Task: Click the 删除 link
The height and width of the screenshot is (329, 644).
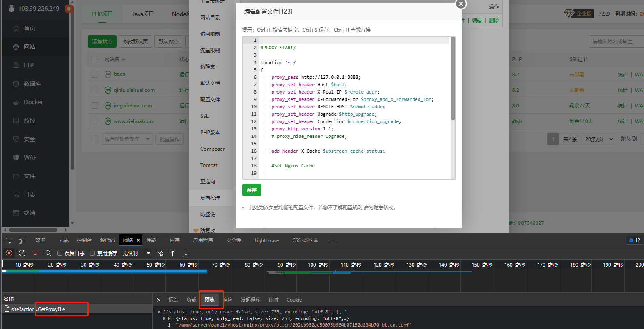Action: [494, 20]
